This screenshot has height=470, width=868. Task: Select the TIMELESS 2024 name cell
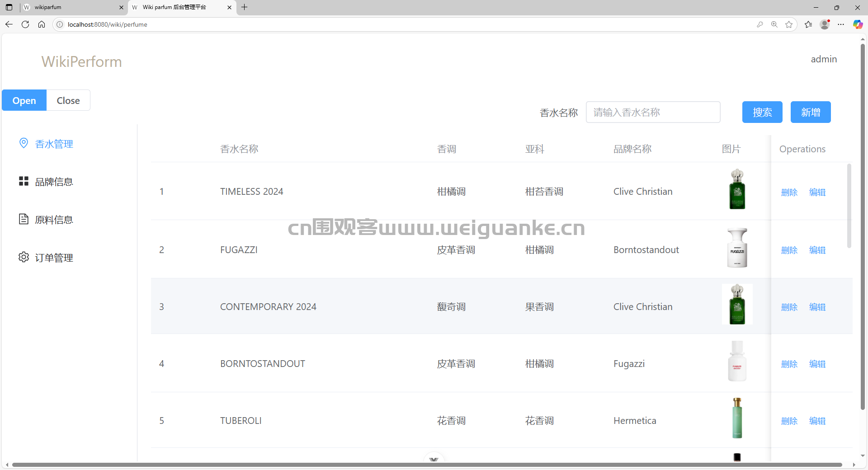(x=252, y=192)
